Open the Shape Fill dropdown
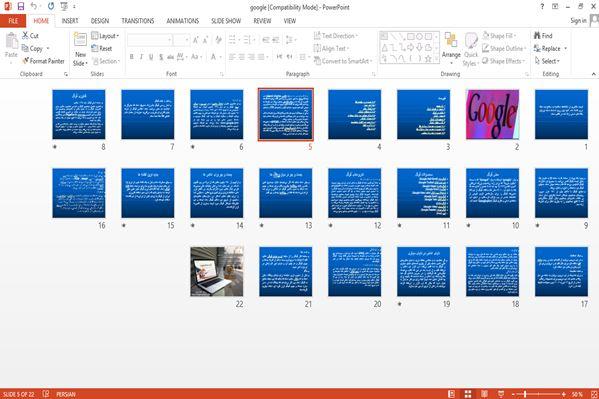This screenshot has height=399, width=599. [499, 36]
